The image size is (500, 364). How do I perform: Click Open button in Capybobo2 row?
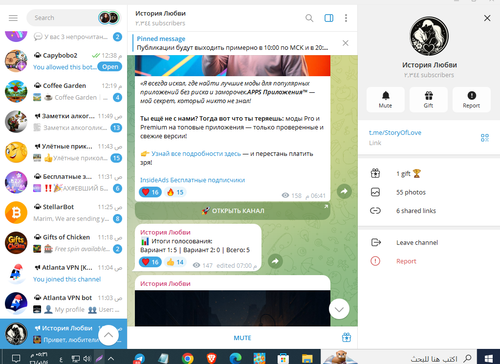click(110, 67)
